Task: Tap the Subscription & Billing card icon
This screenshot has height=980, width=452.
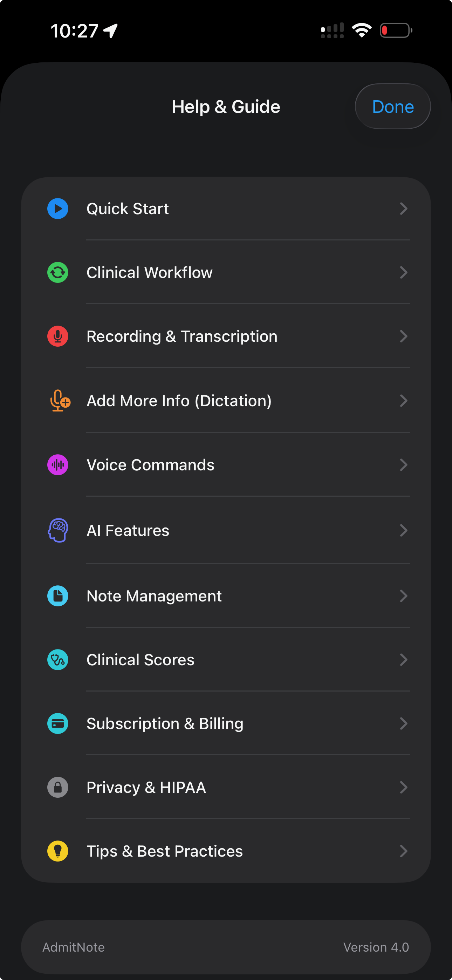Action: pos(58,723)
